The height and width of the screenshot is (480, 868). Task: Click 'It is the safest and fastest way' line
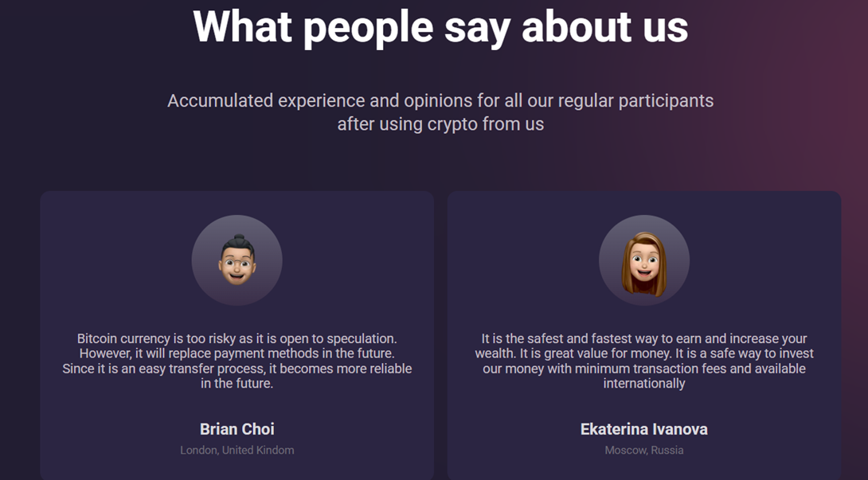(644, 338)
